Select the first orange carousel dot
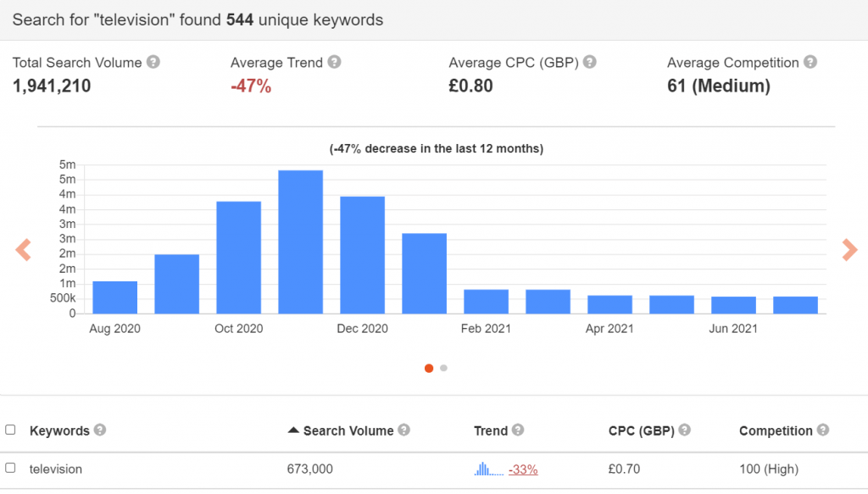868x494 pixels. (x=429, y=368)
